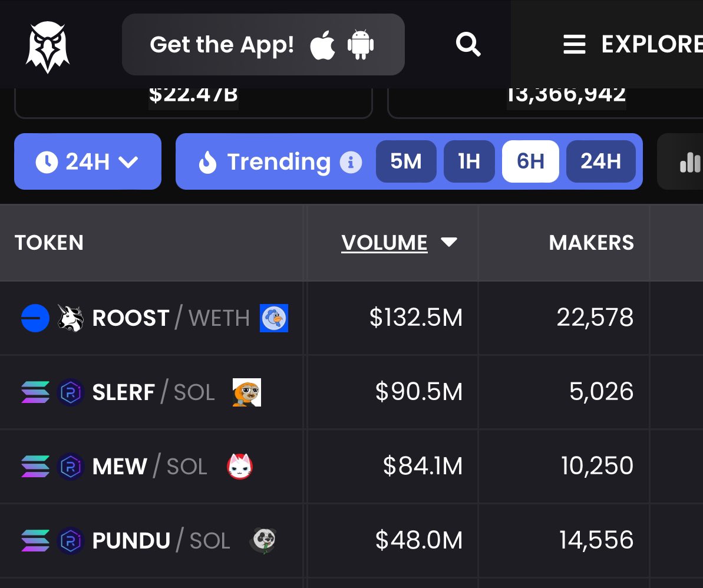The height and width of the screenshot is (588, 703).
Task: Click the Raydium icon on PUNDU row
Action: 71,540
